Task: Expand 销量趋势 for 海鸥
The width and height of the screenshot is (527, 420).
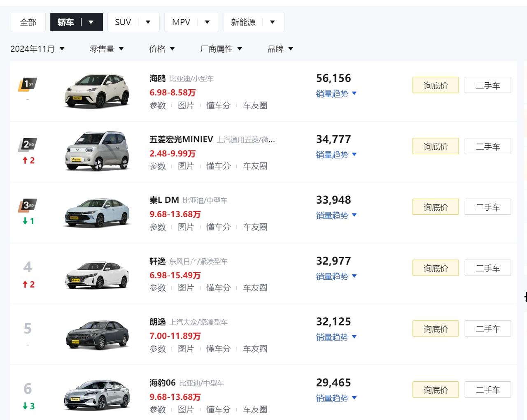Action: [x=336, y=94]
